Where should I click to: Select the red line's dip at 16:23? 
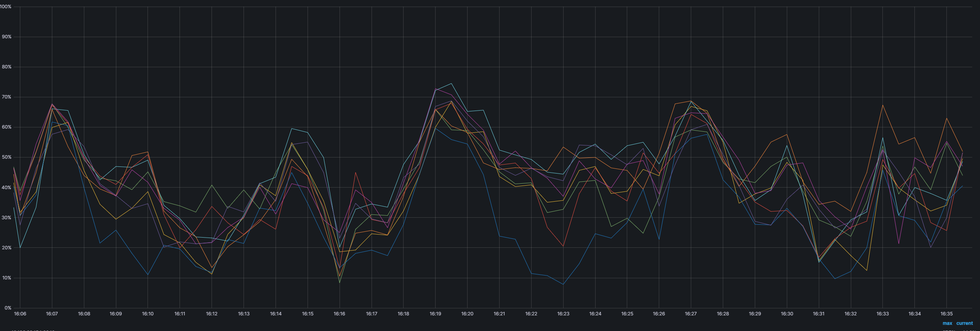(x=563, y=246)
